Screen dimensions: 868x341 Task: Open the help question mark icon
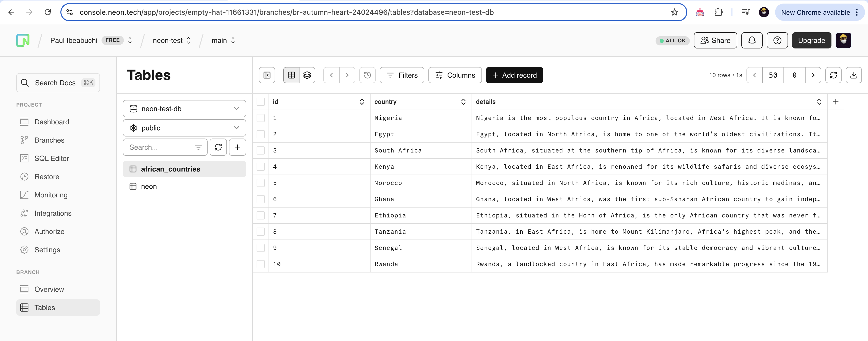(x=777, y=40)
